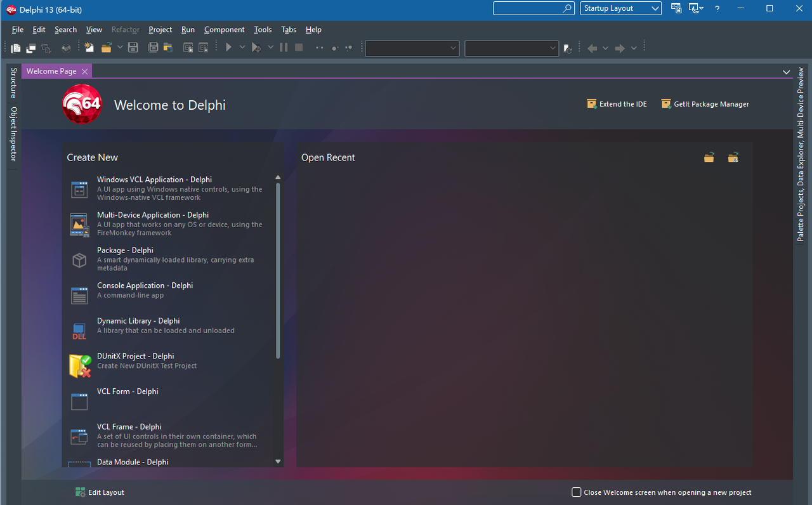
Task: Expand the Run Without Debugging dropdown arrow
Action: point(271,48)
